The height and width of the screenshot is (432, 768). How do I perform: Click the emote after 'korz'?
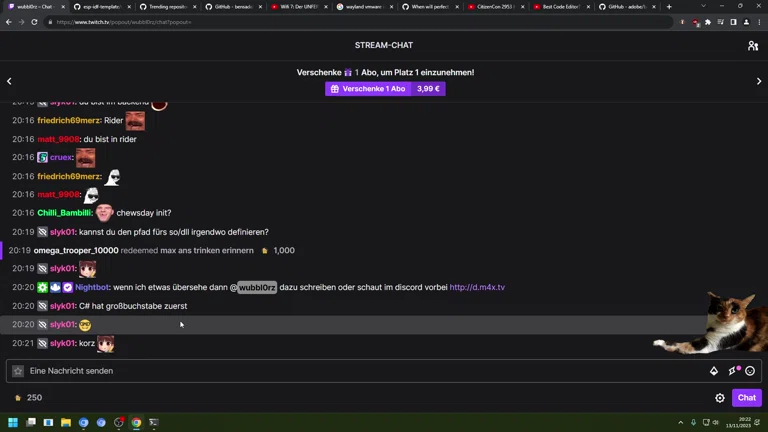tap(105, 344)
